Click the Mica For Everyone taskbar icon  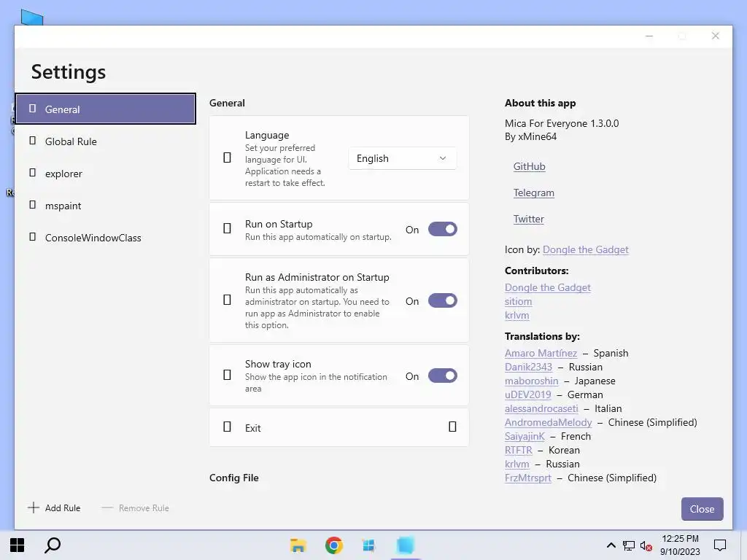click(406, 545)
